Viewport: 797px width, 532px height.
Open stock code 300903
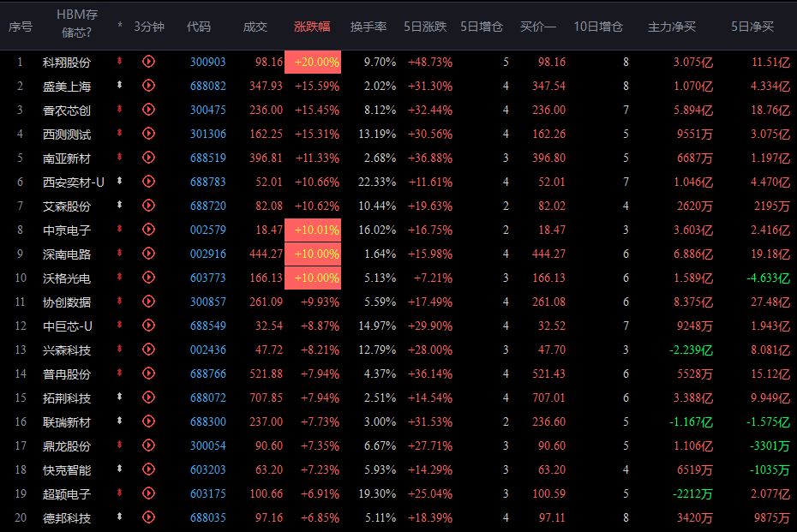click(x=208, y=62)
